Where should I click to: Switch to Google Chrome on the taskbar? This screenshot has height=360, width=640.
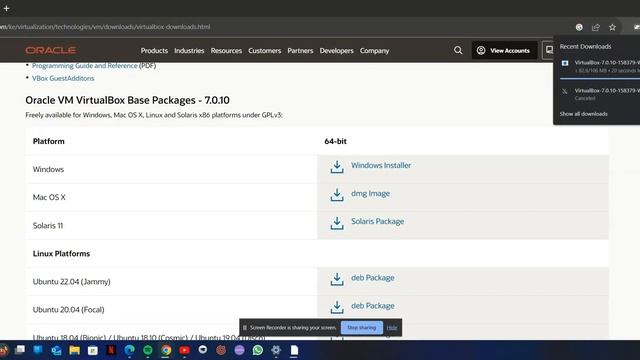tap(166, 350)
